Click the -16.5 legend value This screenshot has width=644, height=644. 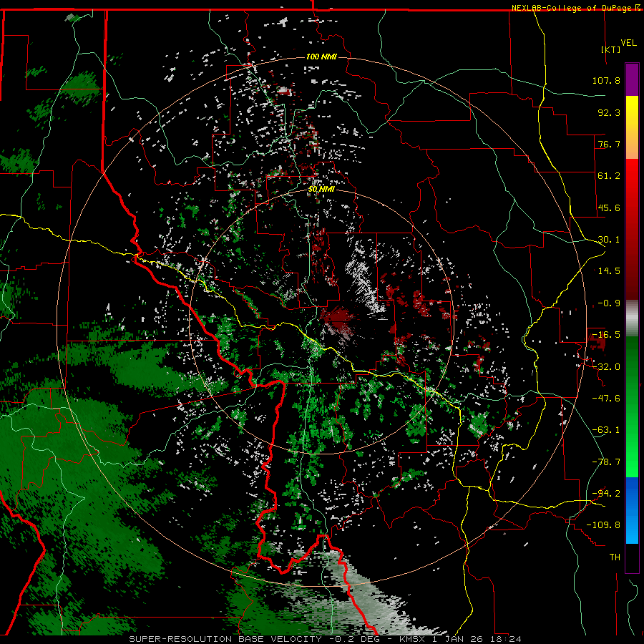coord(606,335)
